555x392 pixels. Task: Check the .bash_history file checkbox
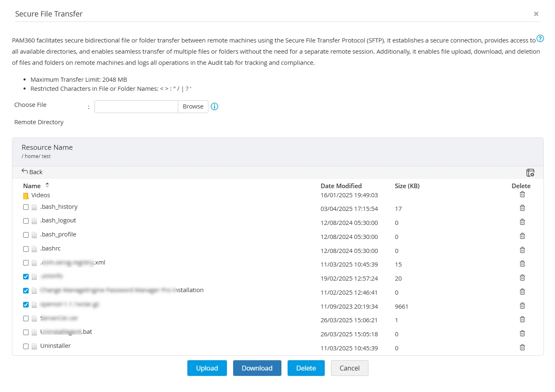[26, 207]
